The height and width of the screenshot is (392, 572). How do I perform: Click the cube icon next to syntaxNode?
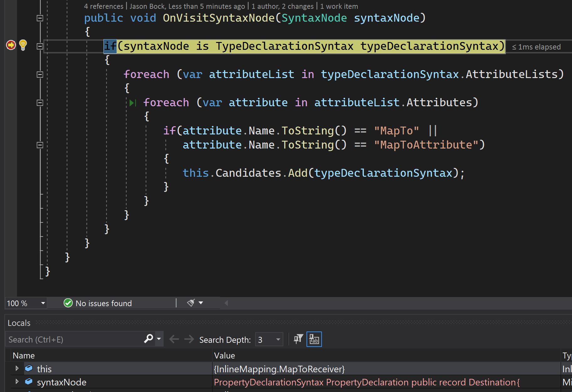[x=29, y=382]
